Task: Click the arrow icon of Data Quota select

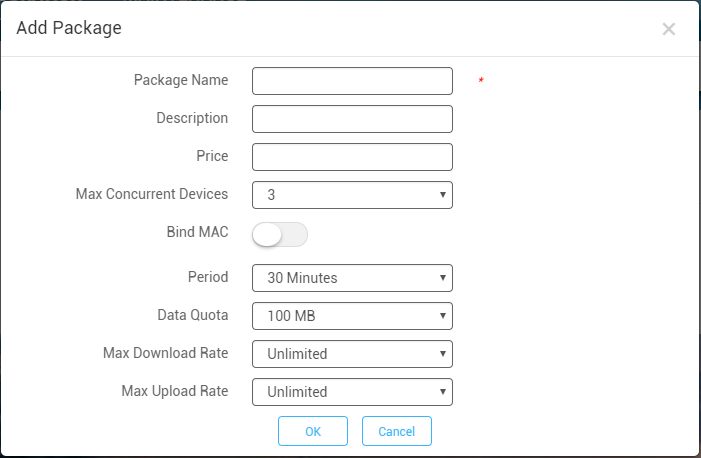Action: 443,315
